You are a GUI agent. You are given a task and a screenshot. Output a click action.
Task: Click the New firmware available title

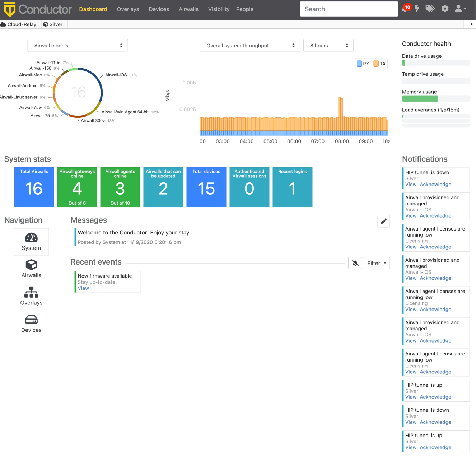pyautogui.click(x=105, y=276)
